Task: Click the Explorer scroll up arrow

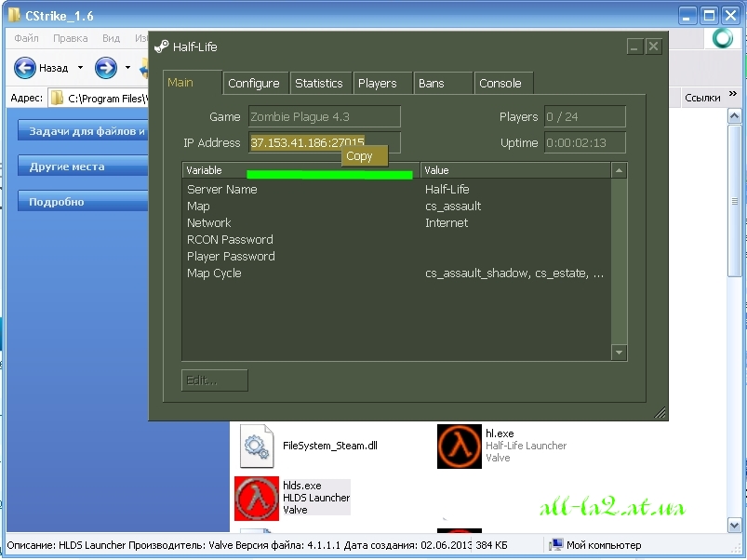Action: pos(734,115)
